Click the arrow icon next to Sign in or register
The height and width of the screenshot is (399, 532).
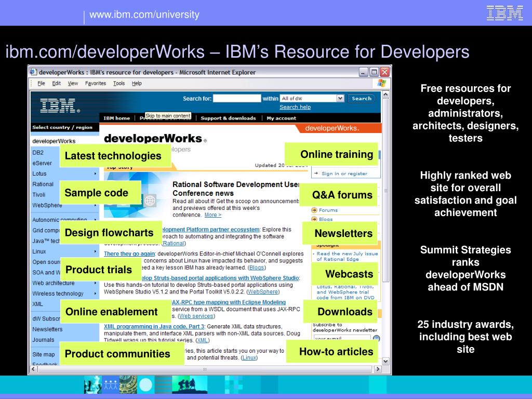point(316,174)
